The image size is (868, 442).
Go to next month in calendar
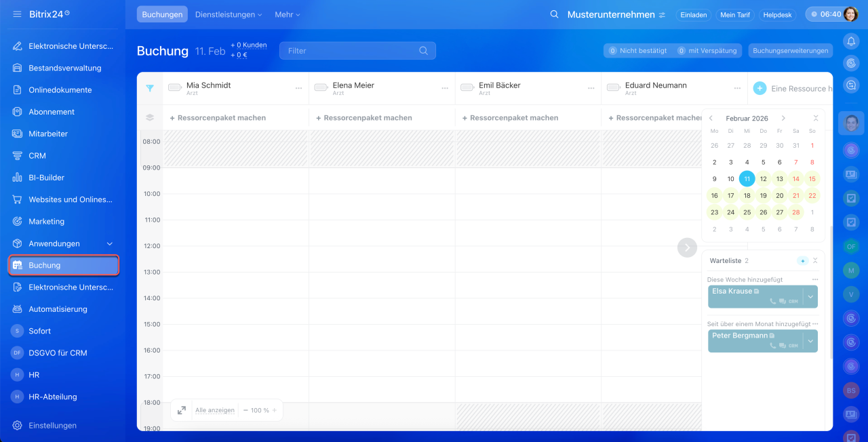pos(783,118)
